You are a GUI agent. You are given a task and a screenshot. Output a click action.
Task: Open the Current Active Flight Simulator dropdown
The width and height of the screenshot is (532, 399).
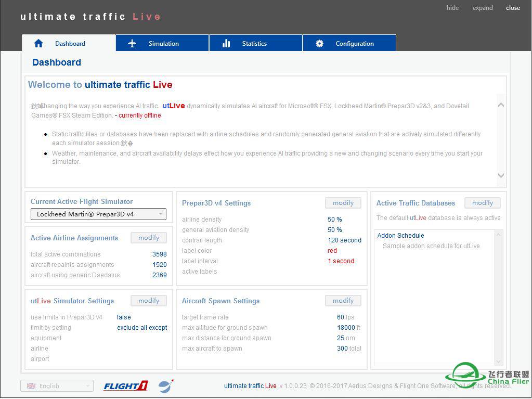98,214
